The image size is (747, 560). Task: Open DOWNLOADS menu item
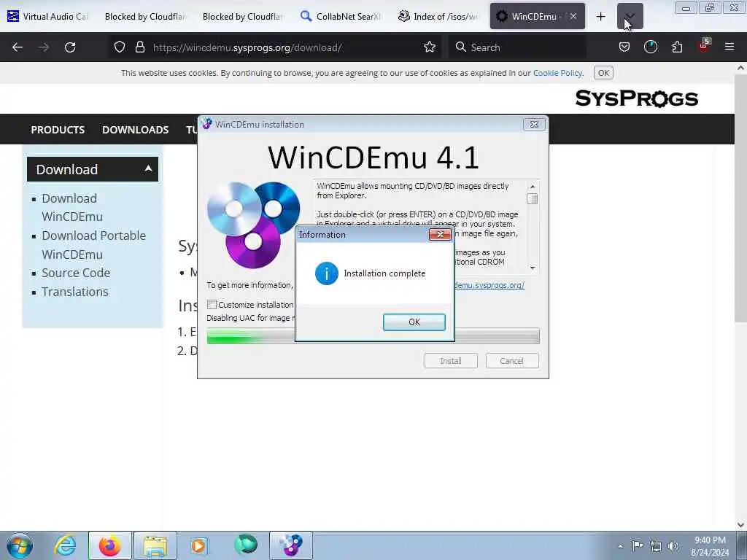click(135, 130)
